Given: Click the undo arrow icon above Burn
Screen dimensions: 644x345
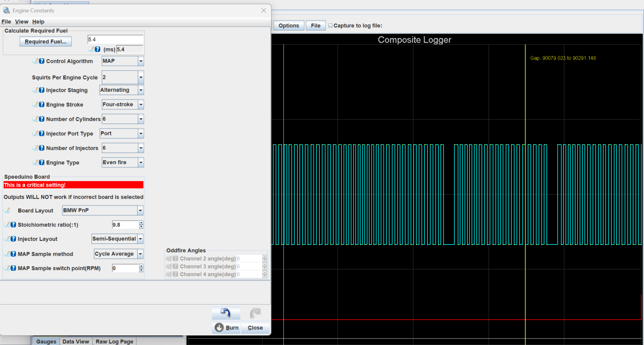Looking at the screenshot, I should 226,313.
